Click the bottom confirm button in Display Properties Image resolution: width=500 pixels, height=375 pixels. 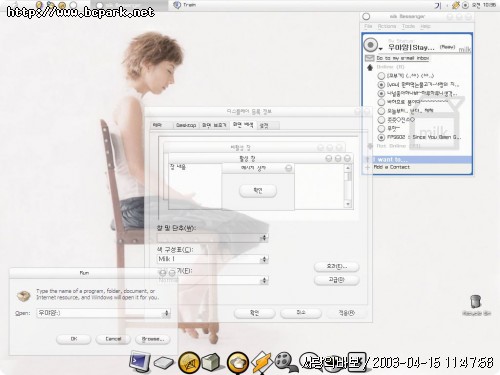(255, 313)
